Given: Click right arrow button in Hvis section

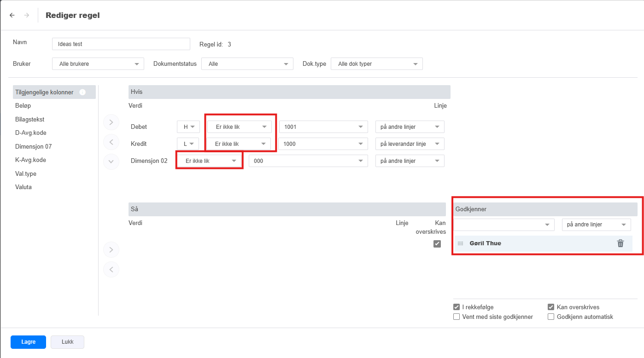Looking at the screenshot, I should point(111,122).
